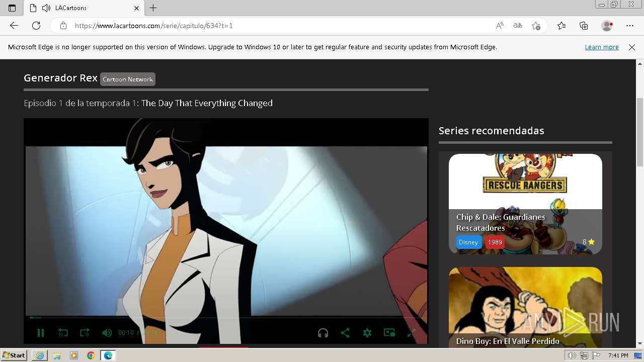Open the Windows Start menu
The width and height of the screenshot is (644, 362).
[x=14, y=355]
